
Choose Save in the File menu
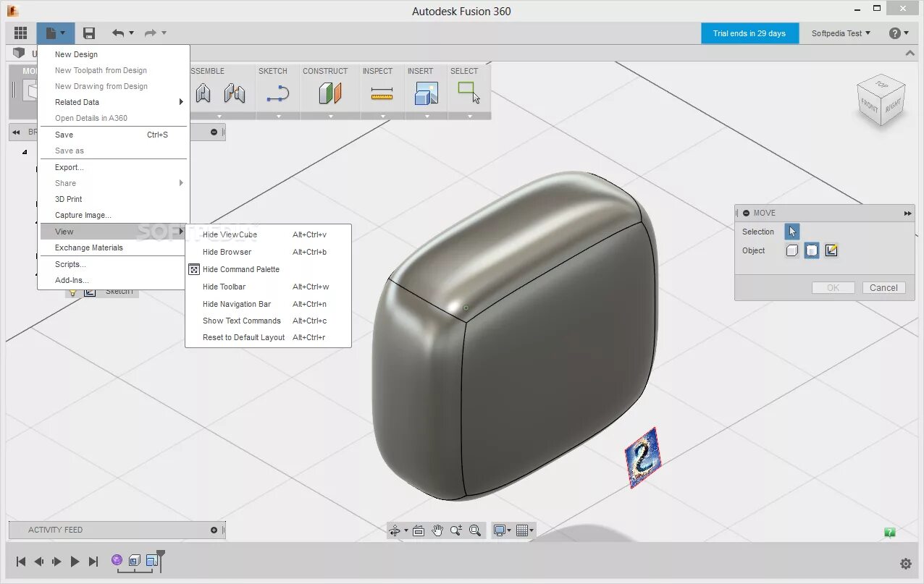tap(114, 135)
